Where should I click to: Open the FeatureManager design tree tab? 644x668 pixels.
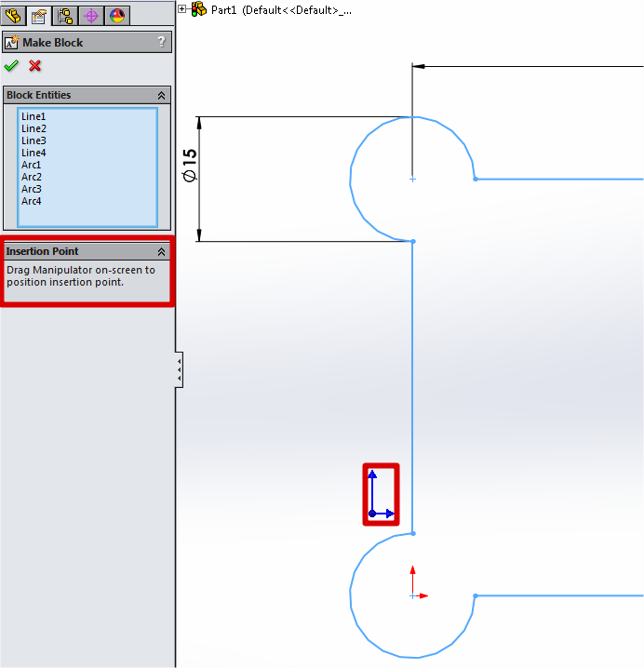pyautogui.click(x=13, y=15)
